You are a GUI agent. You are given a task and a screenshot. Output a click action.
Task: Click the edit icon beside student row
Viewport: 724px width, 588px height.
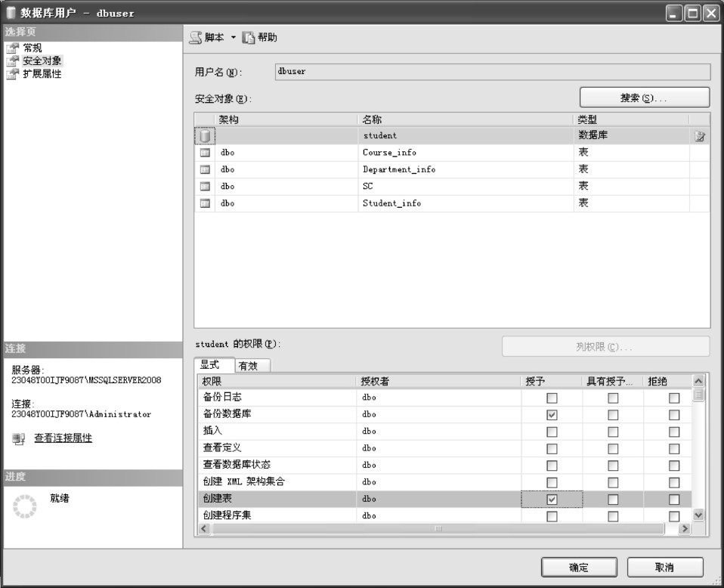(x=700, y=136)
